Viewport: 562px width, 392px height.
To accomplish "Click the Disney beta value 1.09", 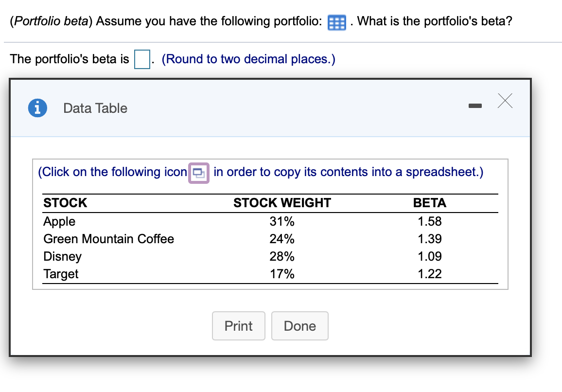I will click(431, 256).
